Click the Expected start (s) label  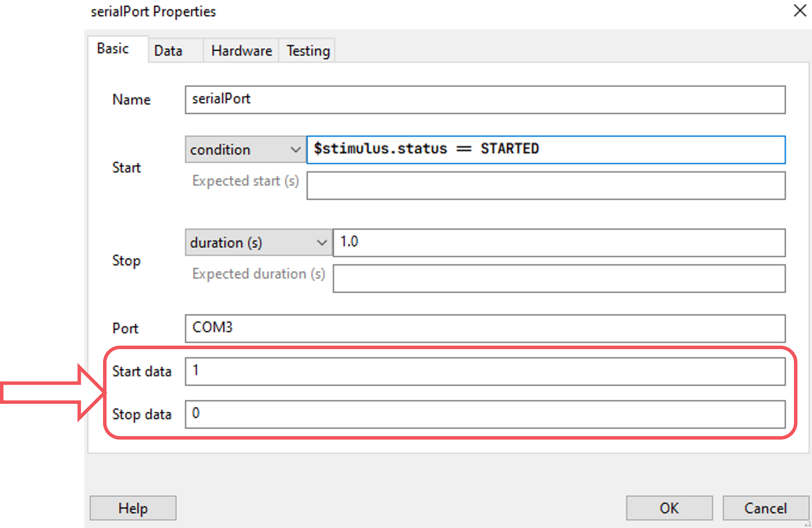[246, 181]
